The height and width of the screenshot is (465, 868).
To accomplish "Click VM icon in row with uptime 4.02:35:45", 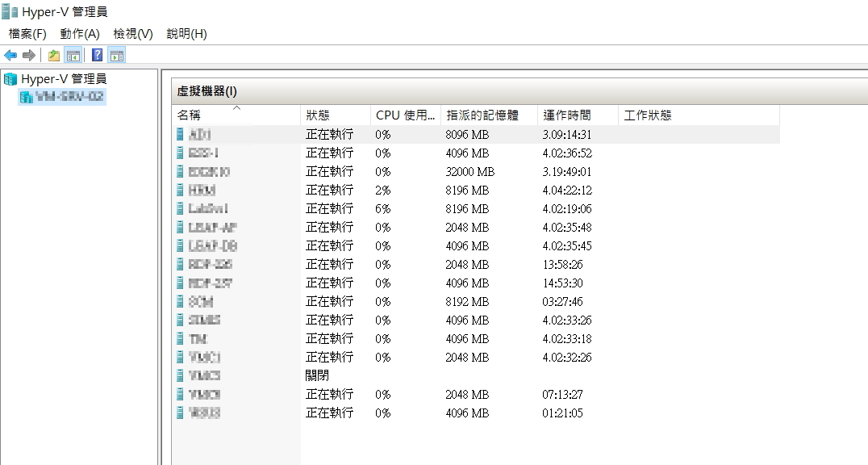I will (x=180, y=245).
